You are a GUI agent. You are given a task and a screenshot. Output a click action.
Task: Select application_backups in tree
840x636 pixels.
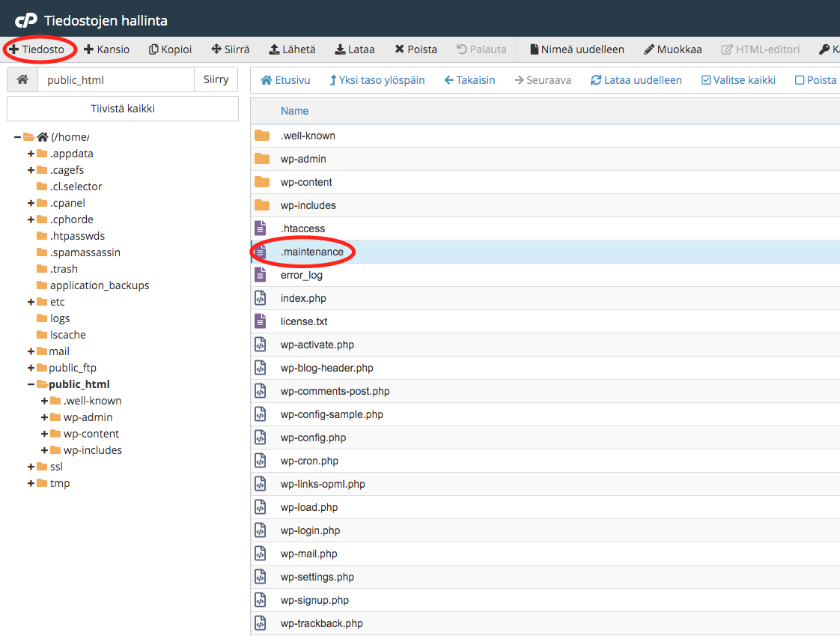(100, 286)
